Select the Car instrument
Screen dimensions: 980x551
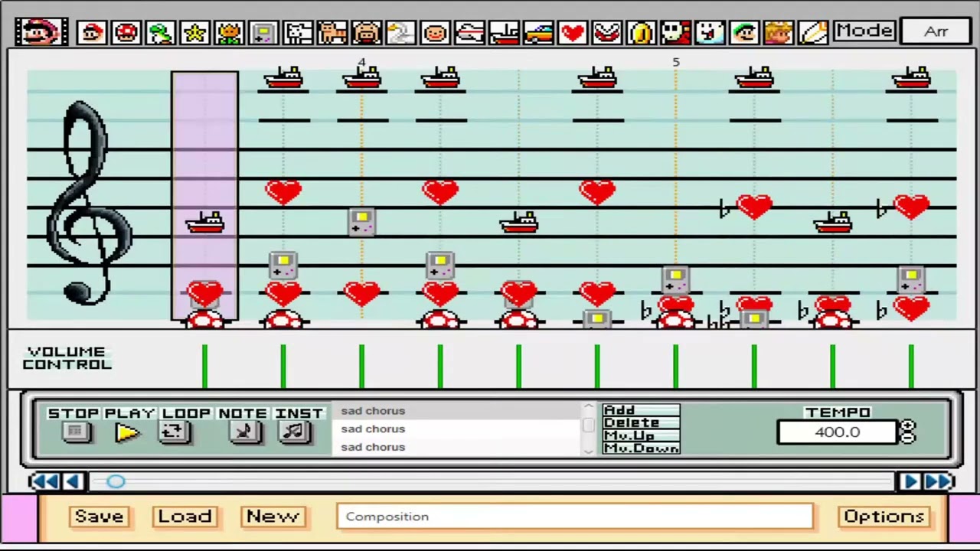(x=538, y=32)
